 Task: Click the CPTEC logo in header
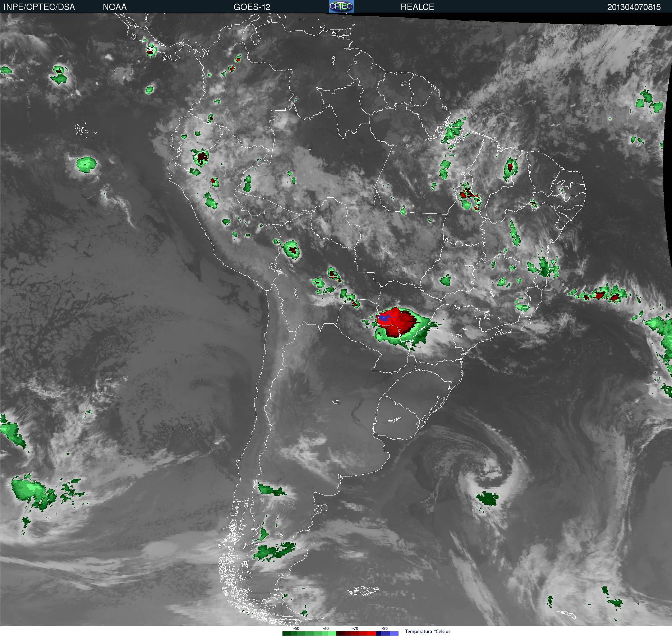[341, 6]
